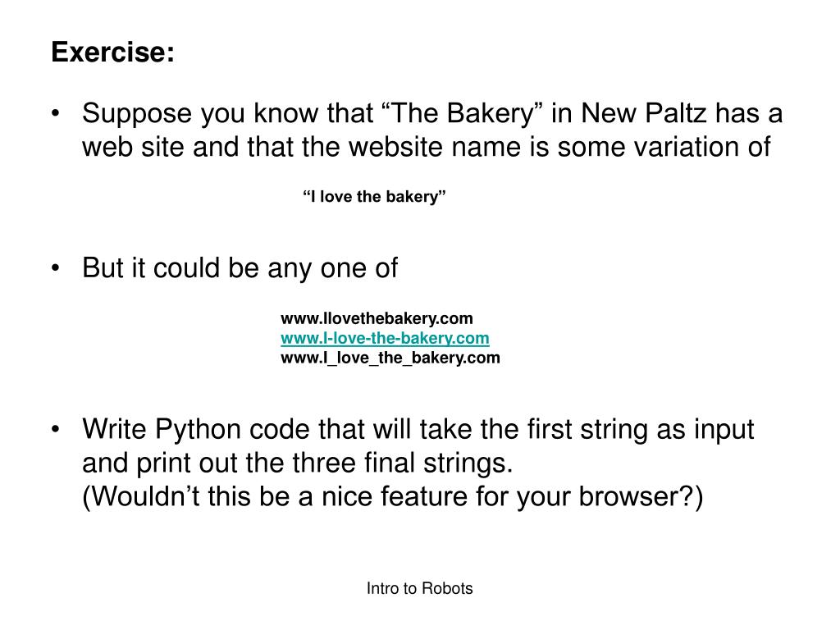Select the "Exercise:" slide title
This screenshot has height=630, width=840.
(113, 52)
